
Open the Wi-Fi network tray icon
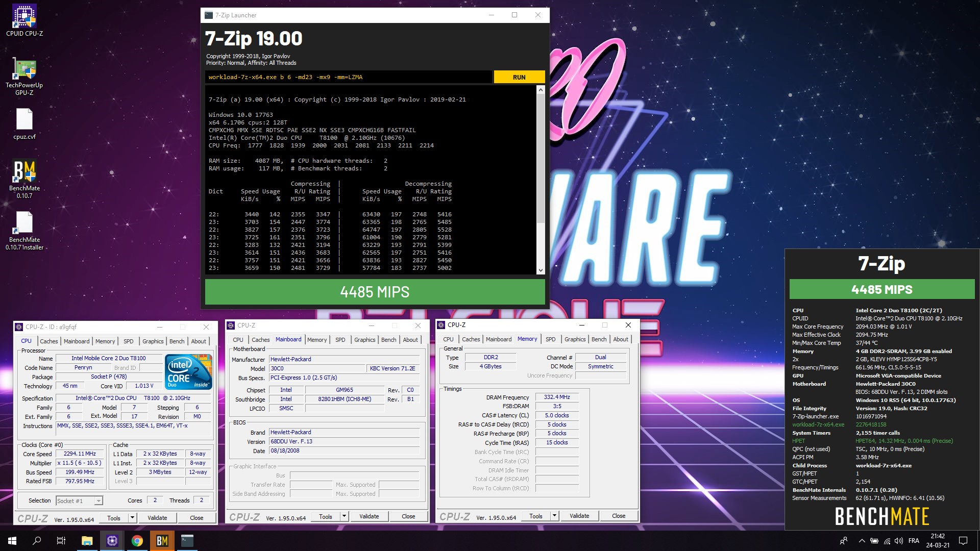(x=887, y=541)
